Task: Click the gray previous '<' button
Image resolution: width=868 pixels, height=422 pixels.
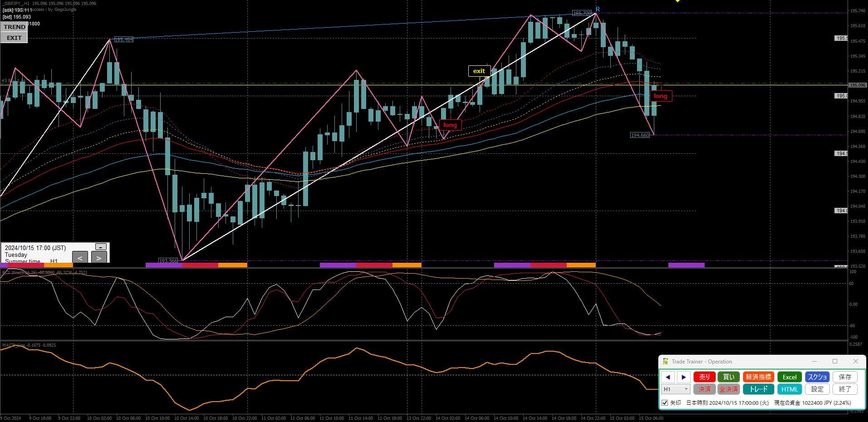Action: point(80,258)
